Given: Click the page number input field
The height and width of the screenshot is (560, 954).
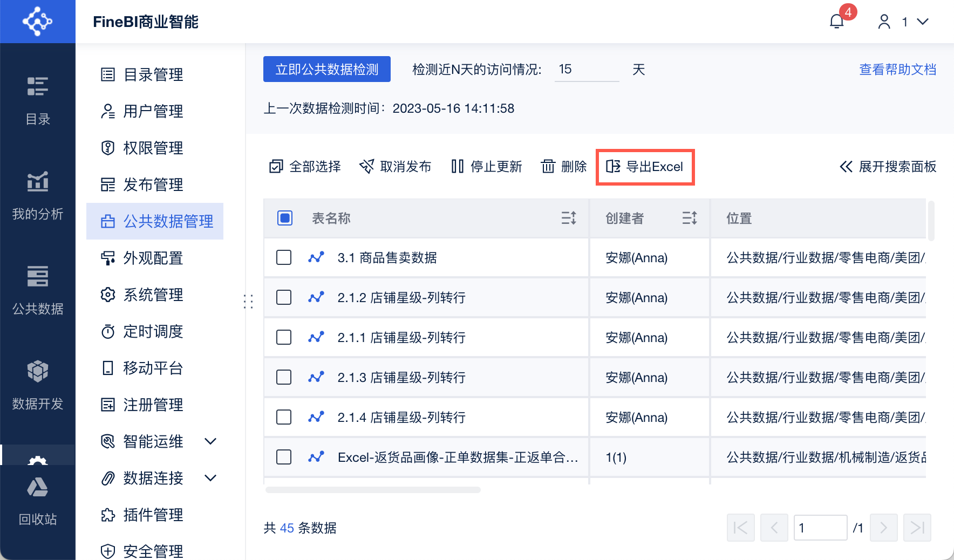Looking at the screenshot, I should [x=820, y=528].
